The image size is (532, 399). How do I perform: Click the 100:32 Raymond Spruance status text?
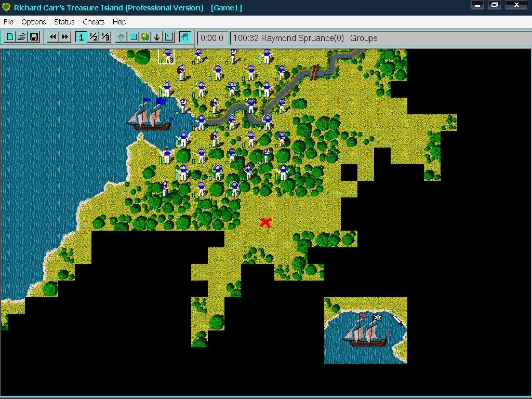pos(289,38)
